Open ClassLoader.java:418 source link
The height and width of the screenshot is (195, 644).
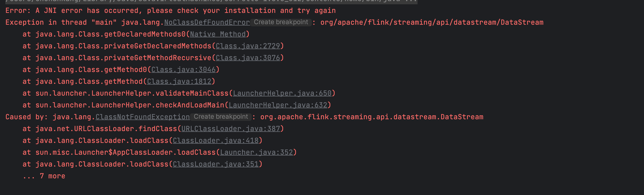coord(215,140)
